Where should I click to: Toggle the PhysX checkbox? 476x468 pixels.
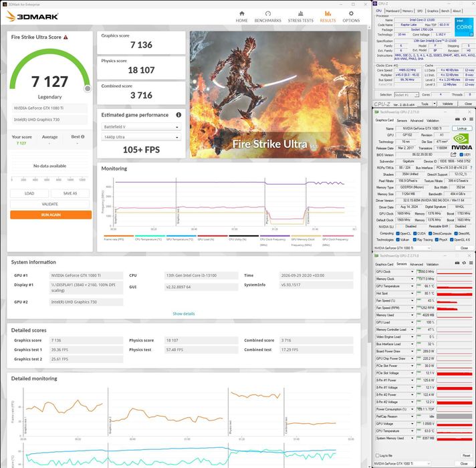pos(437,240)
